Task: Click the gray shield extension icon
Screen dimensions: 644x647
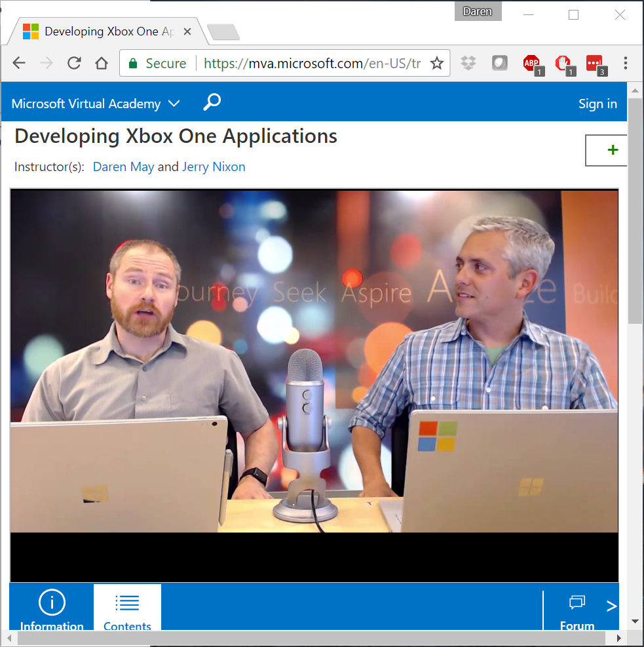Action: 499,63
